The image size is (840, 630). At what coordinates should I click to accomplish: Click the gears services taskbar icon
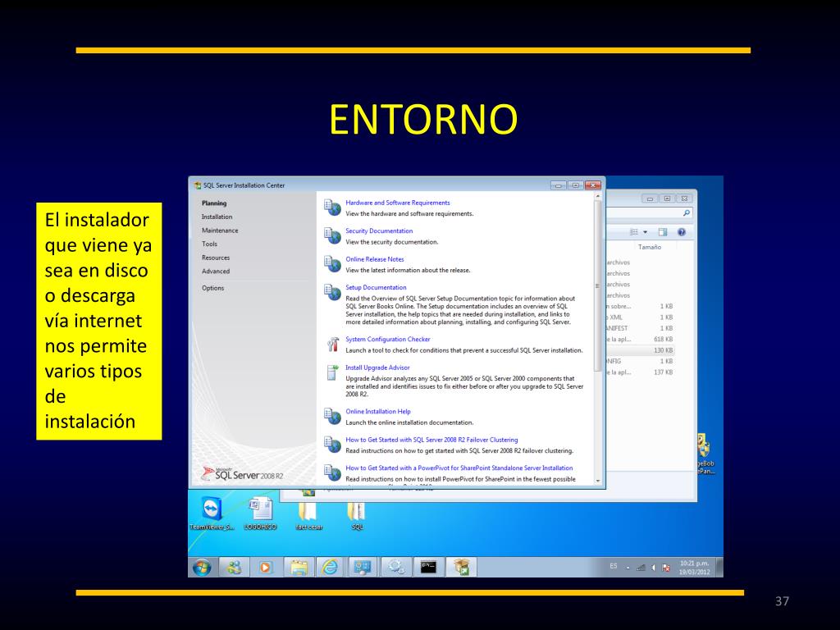(x=396, y=567)
